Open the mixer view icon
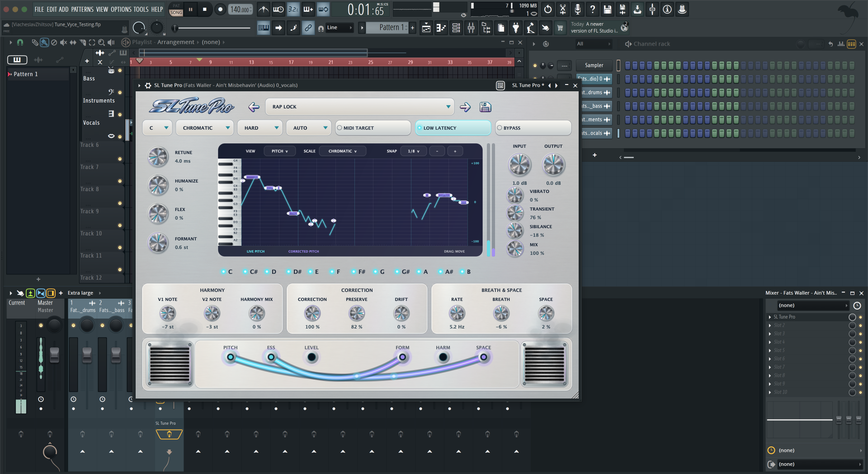 471,28
